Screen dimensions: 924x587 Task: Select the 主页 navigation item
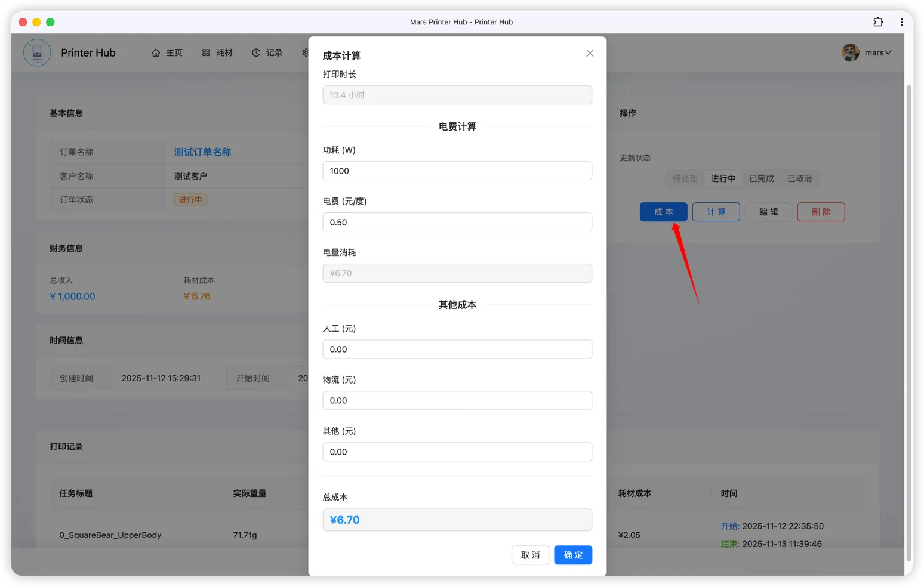pos(174,52)
